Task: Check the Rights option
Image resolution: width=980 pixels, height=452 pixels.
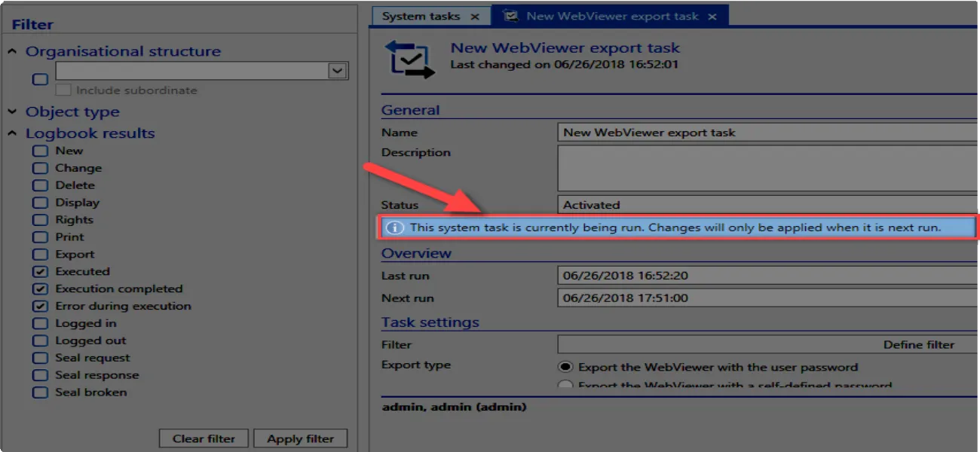Action: pos(40,220)
